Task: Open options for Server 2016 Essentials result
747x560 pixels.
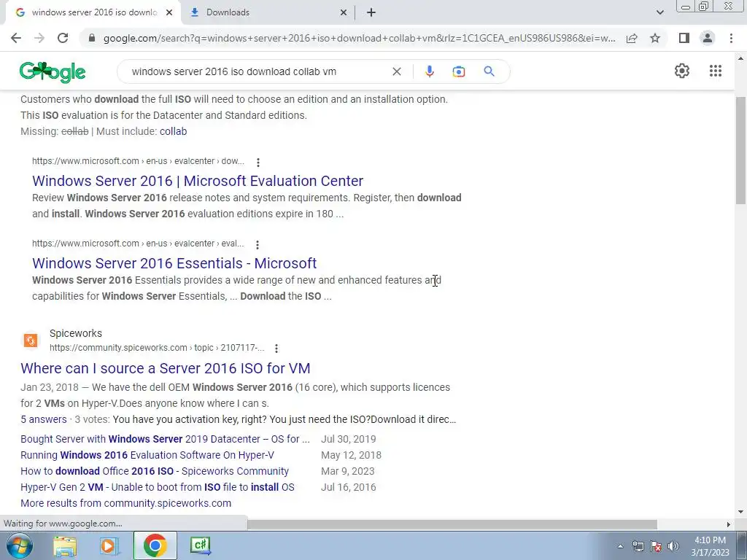Action: click(x=258, y=245)
